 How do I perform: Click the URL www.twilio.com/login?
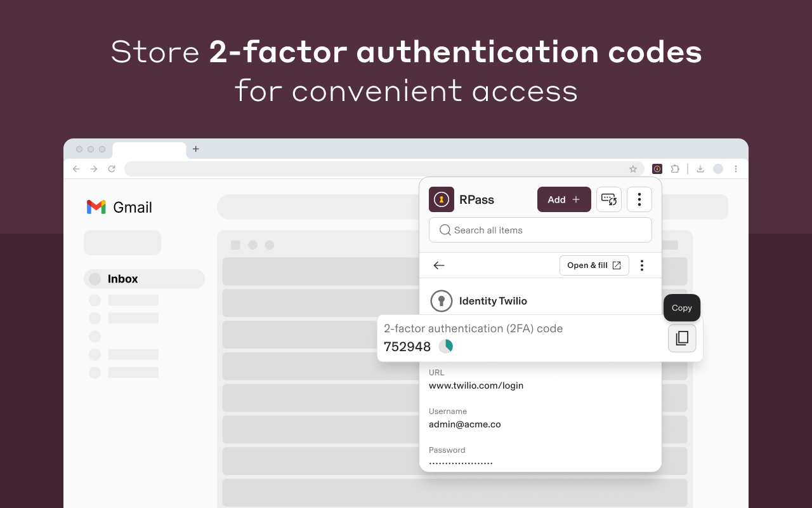tap(476, 385)
